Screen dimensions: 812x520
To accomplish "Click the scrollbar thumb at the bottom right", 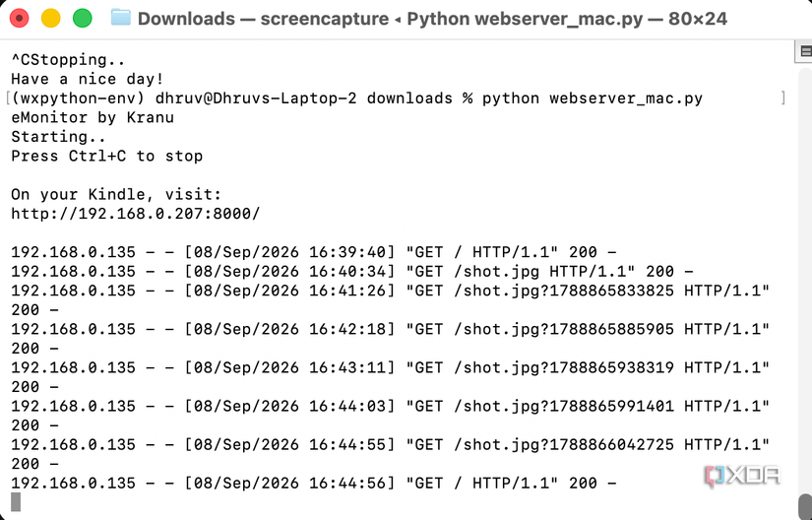I will pos(806,506).
